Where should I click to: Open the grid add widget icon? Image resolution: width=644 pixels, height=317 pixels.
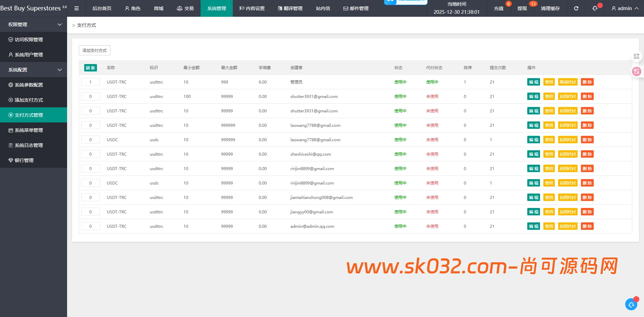[636, 56]
